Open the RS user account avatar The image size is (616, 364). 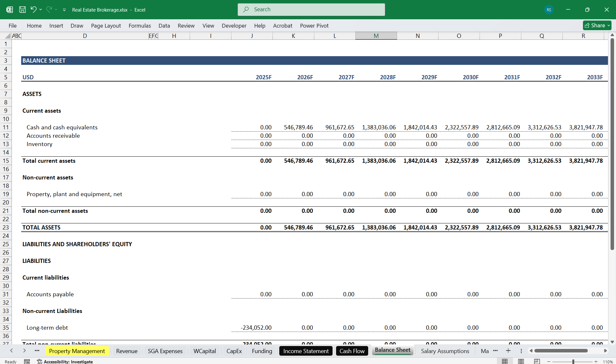point(549,10)
